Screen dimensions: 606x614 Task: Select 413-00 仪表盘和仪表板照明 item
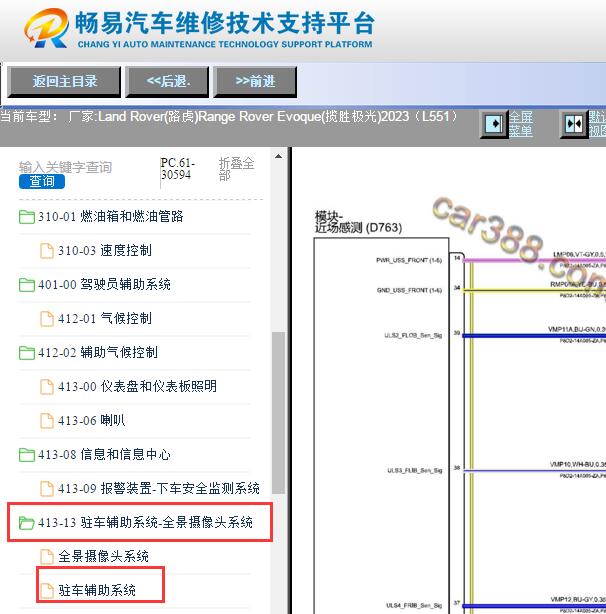(137, 387)
